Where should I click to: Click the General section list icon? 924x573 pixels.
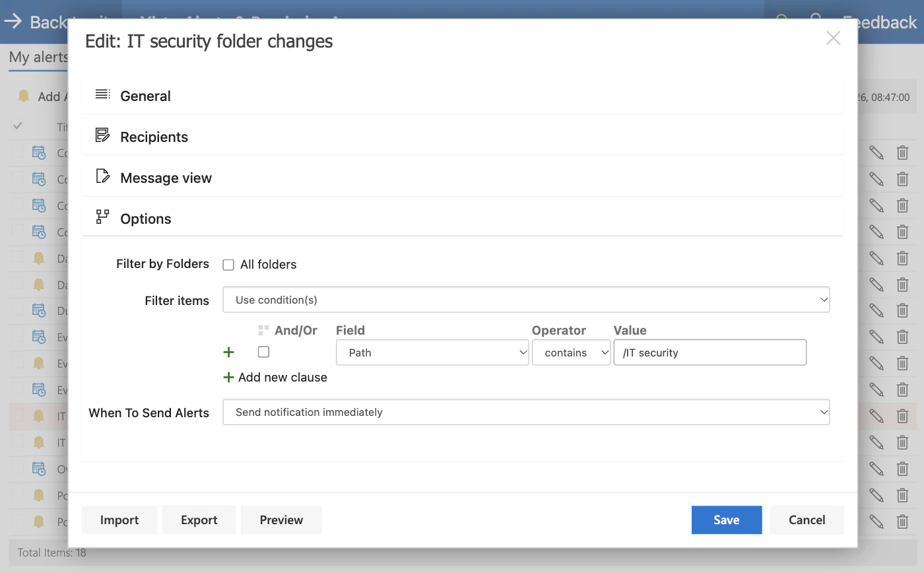[102, 94]
